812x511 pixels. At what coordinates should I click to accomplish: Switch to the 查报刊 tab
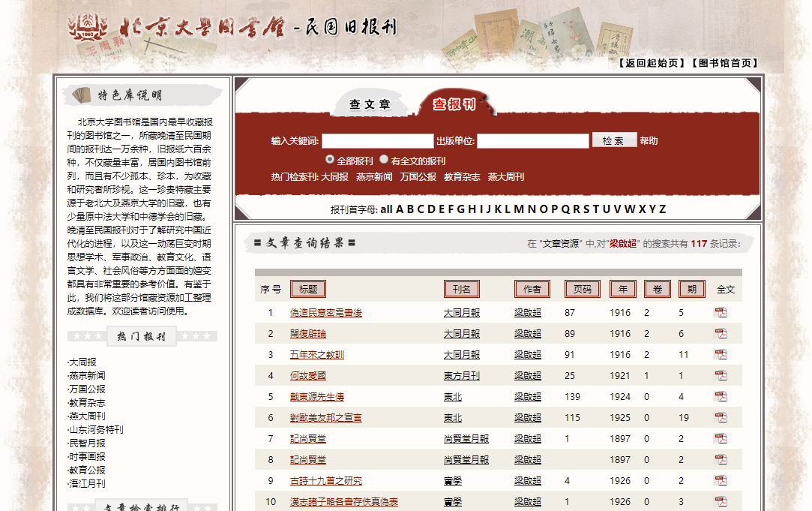[x=454, y=104]
